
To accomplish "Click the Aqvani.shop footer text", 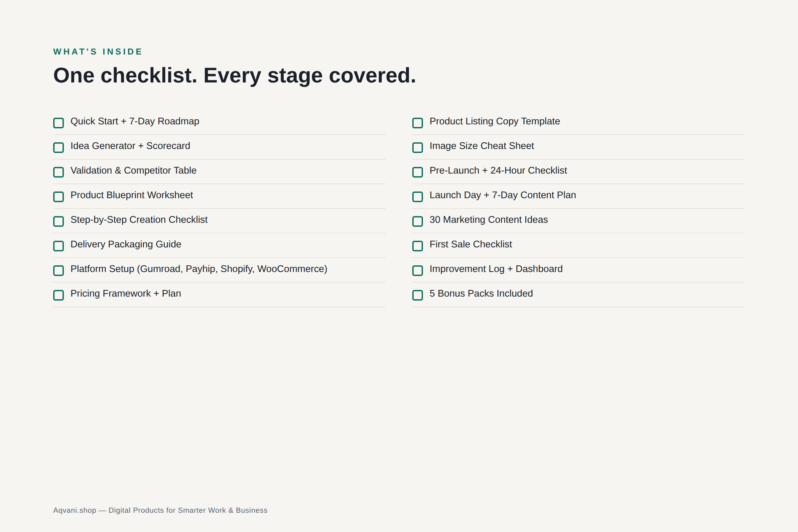I will tap(160, 510).
